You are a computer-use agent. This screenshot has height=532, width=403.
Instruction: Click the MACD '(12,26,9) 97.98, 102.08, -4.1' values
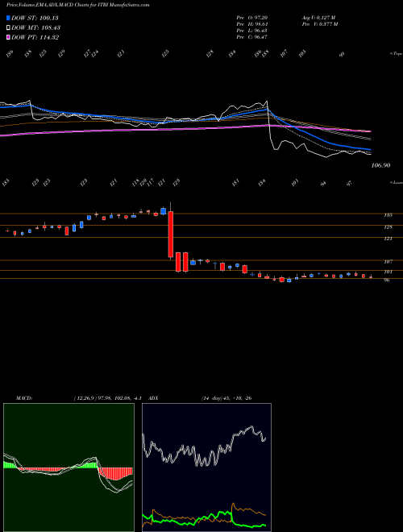[110, 398]
